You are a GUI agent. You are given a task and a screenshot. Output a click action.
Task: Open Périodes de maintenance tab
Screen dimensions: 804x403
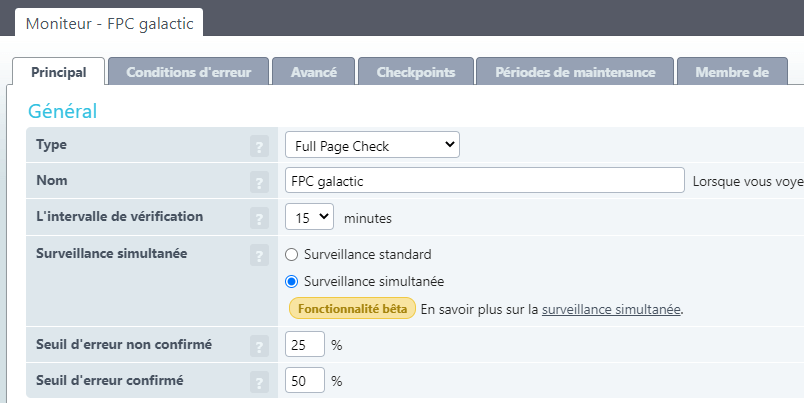575,72
